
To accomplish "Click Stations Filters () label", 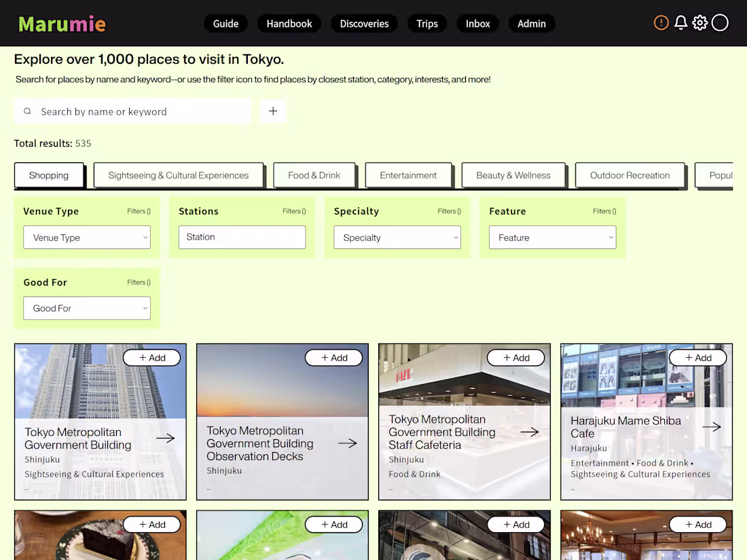I will 294,211.
